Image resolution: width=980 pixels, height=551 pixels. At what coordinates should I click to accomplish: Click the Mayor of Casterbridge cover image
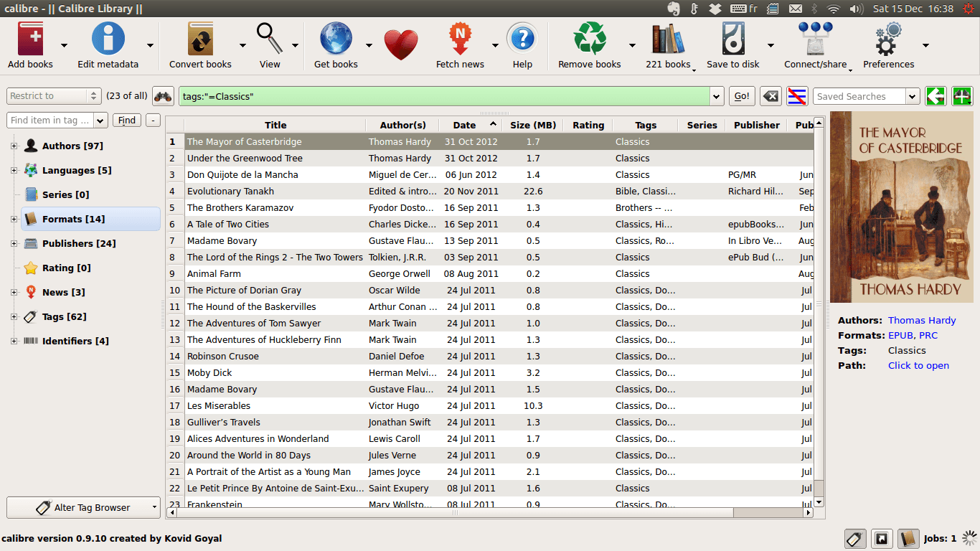pyautogui.click(x=903, y=207)
